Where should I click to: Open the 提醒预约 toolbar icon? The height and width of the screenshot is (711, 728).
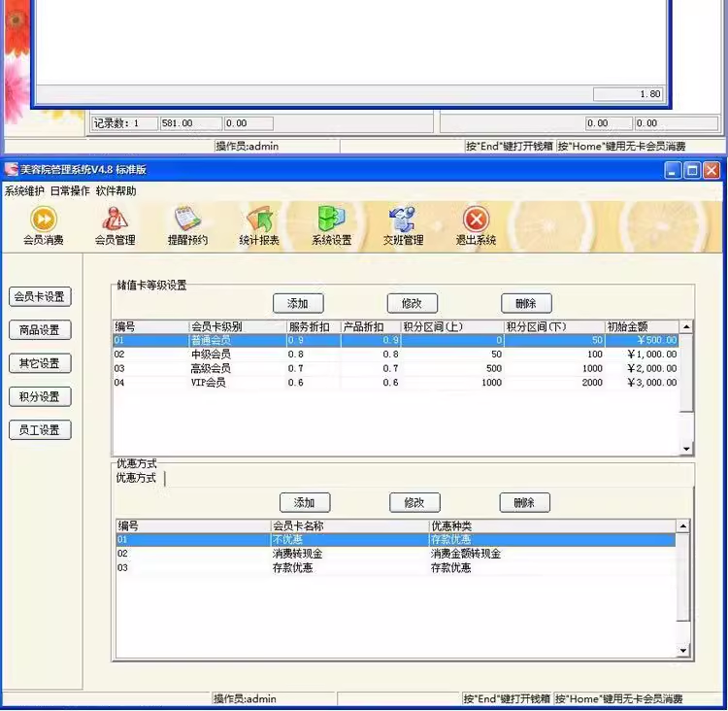pyautogui.click(x=187, y=226)
